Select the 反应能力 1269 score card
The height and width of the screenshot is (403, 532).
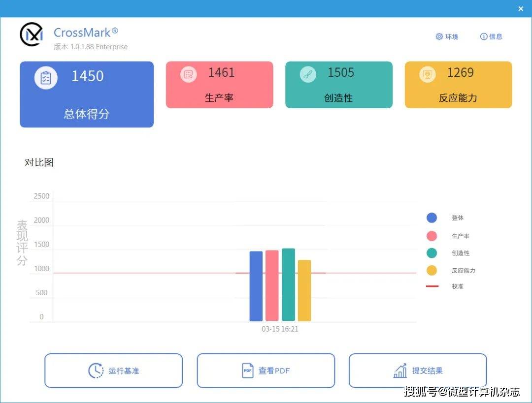[x=459, y=85]
